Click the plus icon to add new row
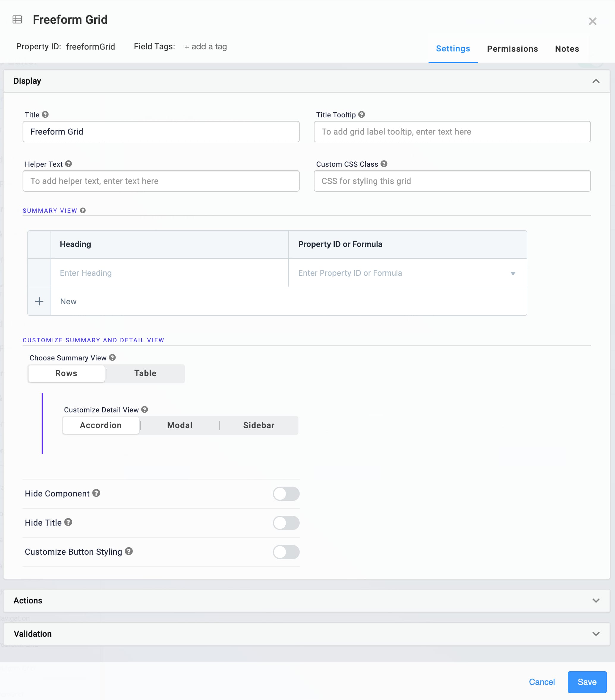This screenshot has height=700, width=615. [x=40, y=301]
